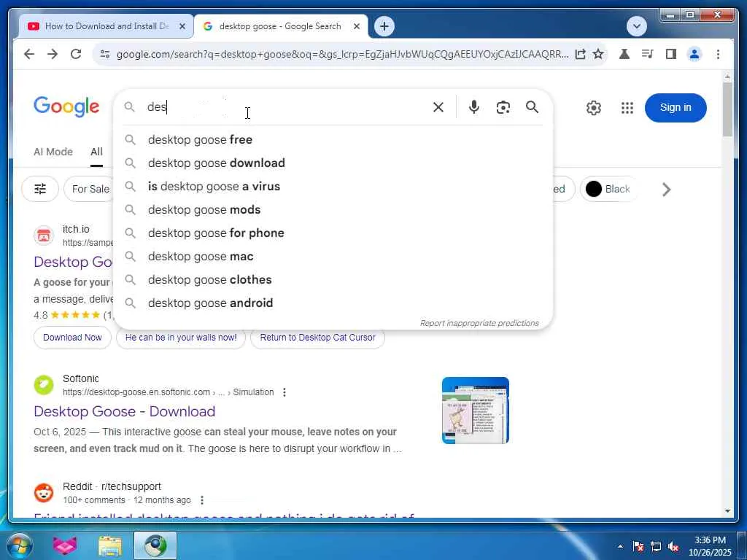Open more options for Reddit result
The image size is (747, 560).
202,500
